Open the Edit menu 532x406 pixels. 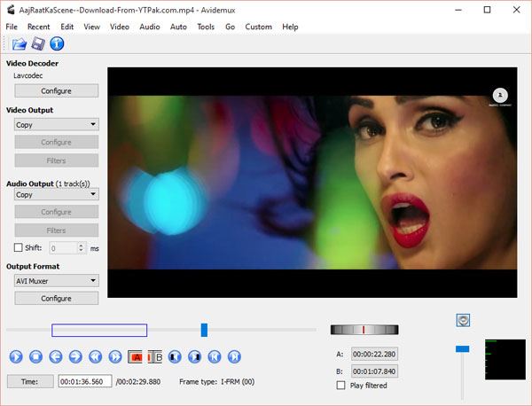tap(66, 27)
